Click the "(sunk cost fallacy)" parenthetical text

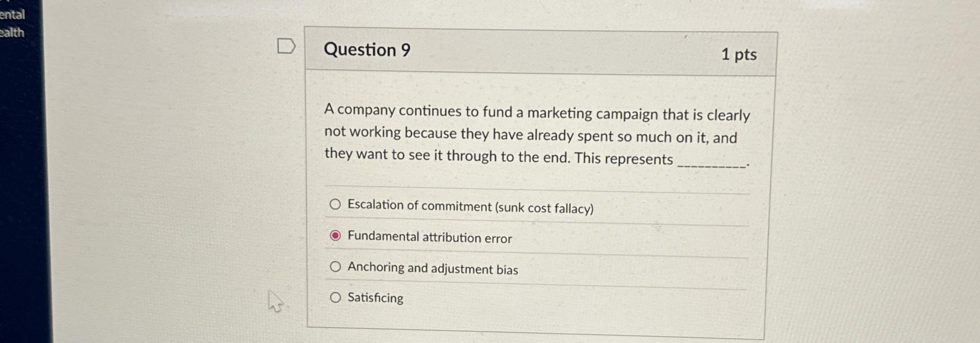[544, 208]
